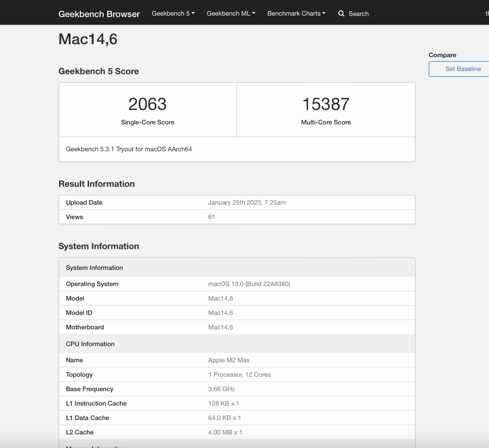Screen dimensions: 489x448
Task: Click the L1 Data Cache label
Action: click(x=88, y=418)
